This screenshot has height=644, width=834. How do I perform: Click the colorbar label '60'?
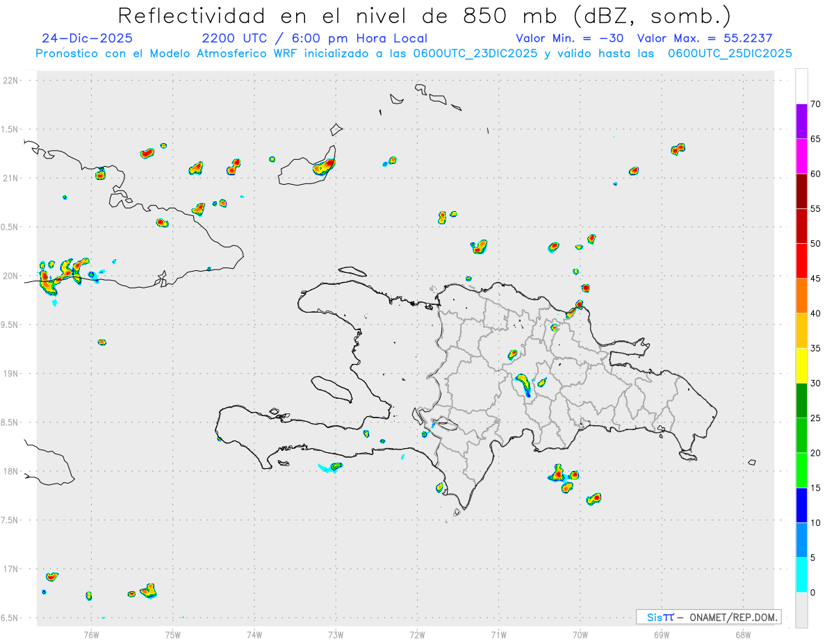tap(815, 174)
